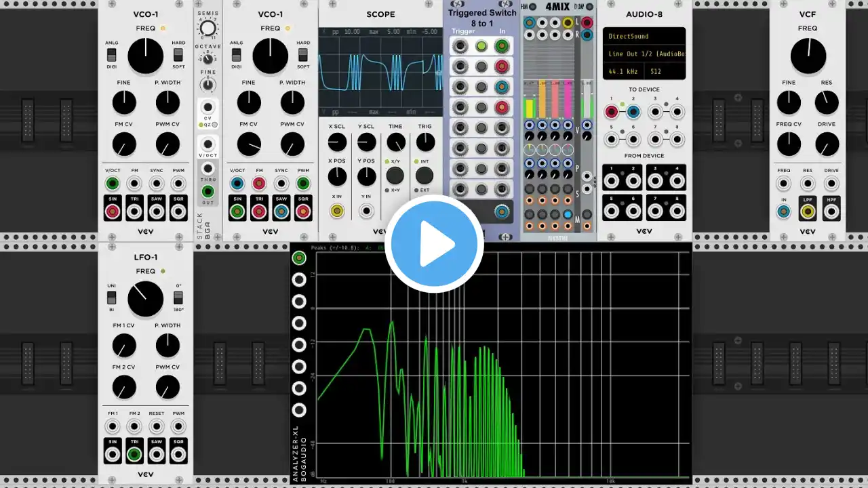This screenshot has height=488, width=868.
Task: Open the 512 block size menu on Audio-8
Action: click(x=665, y=71)
